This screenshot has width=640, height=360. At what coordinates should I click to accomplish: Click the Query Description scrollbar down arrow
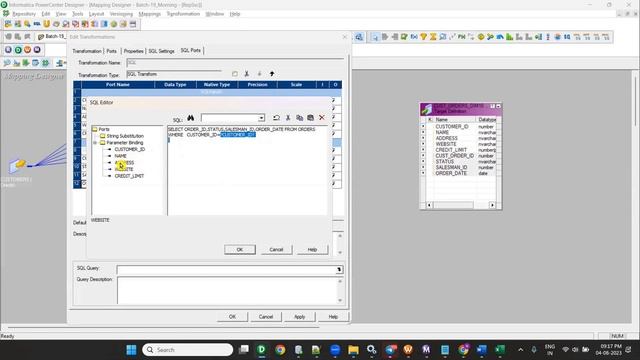pyautogui.click(x=340, y=300)
